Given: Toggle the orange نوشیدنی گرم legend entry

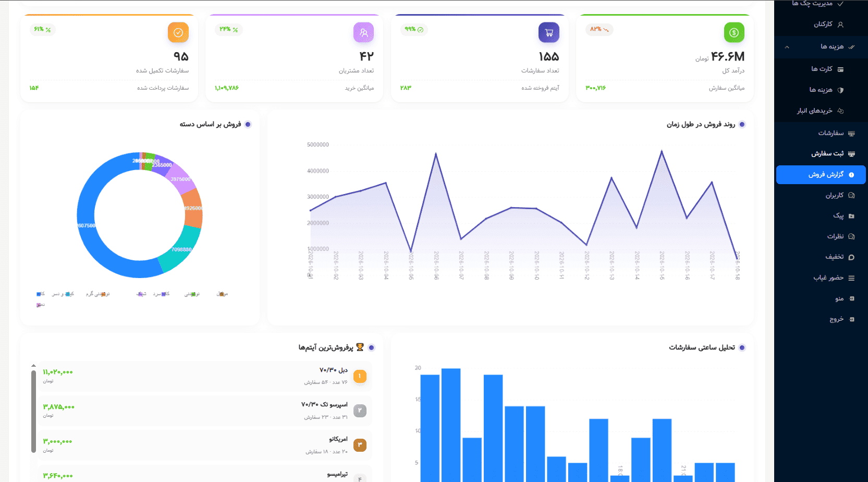Looking at the screenshot, I should 97,294.
